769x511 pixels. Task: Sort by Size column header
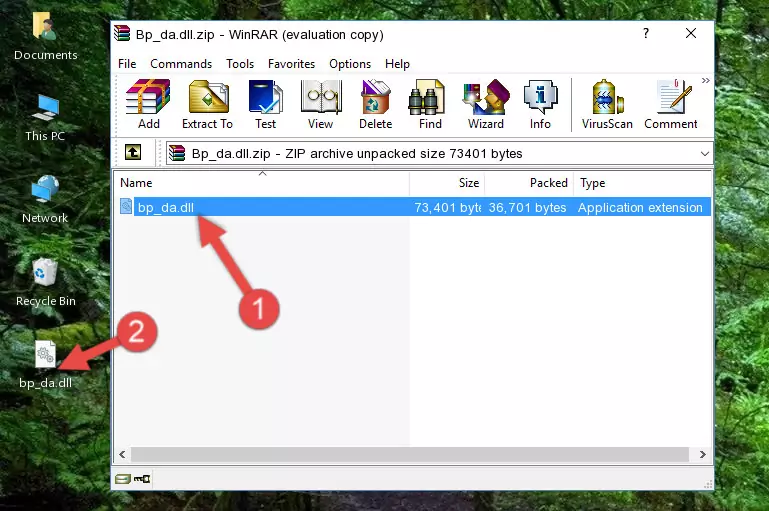click(447, 183)
